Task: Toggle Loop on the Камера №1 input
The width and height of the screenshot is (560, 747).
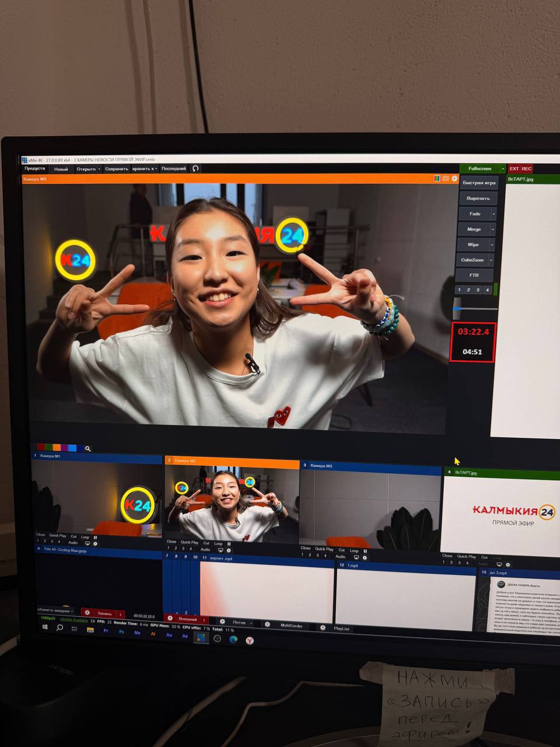Action: (85, 536)
